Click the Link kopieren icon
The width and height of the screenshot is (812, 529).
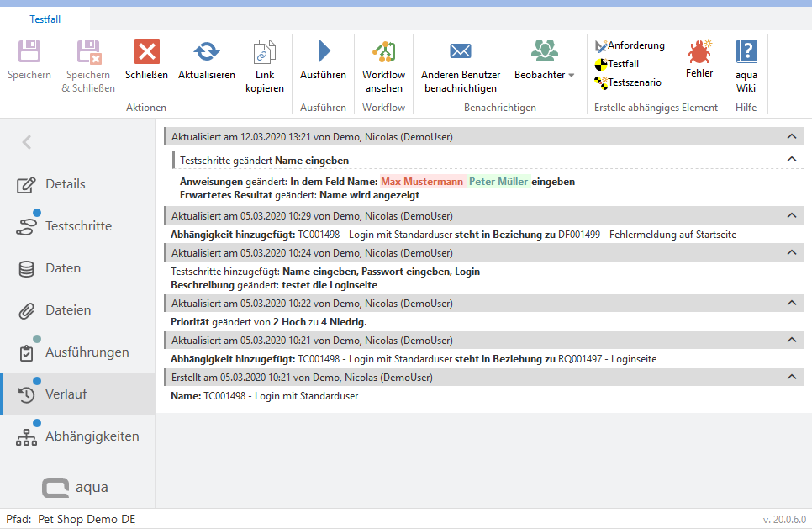pyautogui.click(x=265, y=53)
